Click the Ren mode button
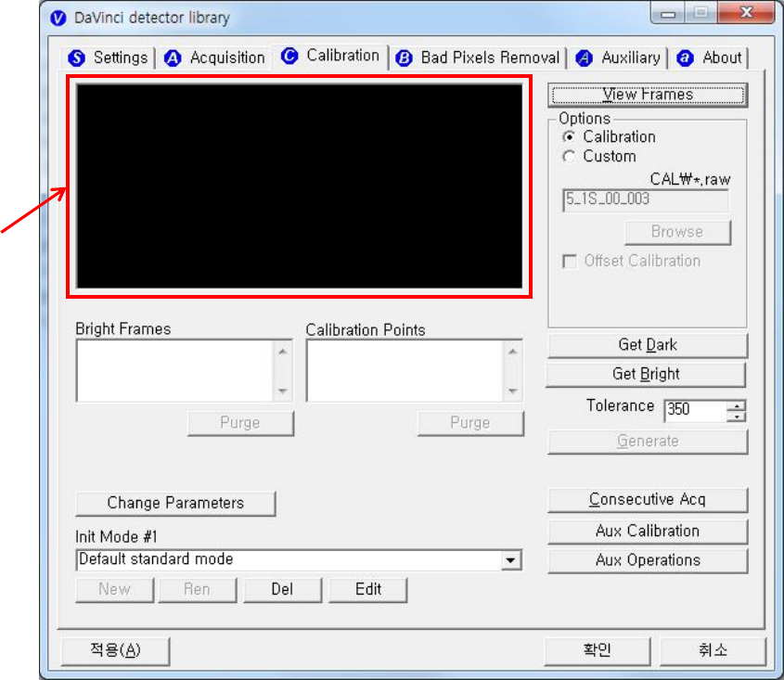Viewport: 784px width, 680px height. click(198, 590)
